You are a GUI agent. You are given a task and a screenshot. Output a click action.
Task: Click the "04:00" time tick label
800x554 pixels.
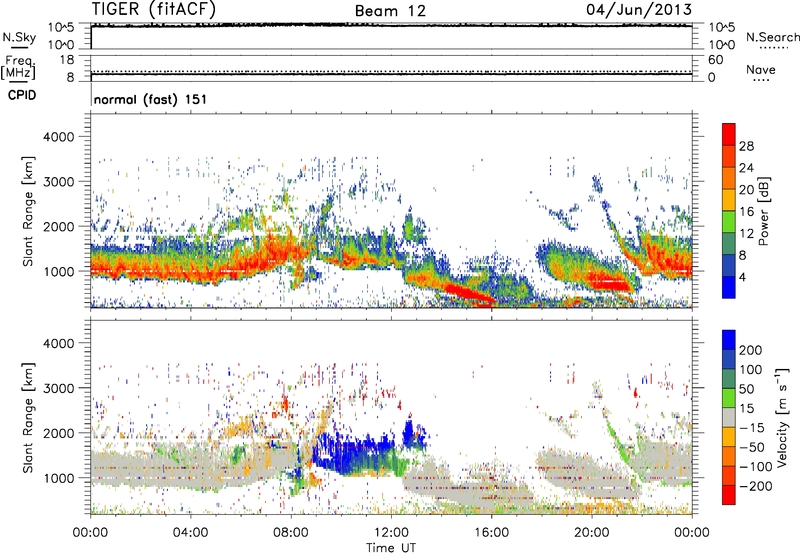click(190, 533)
